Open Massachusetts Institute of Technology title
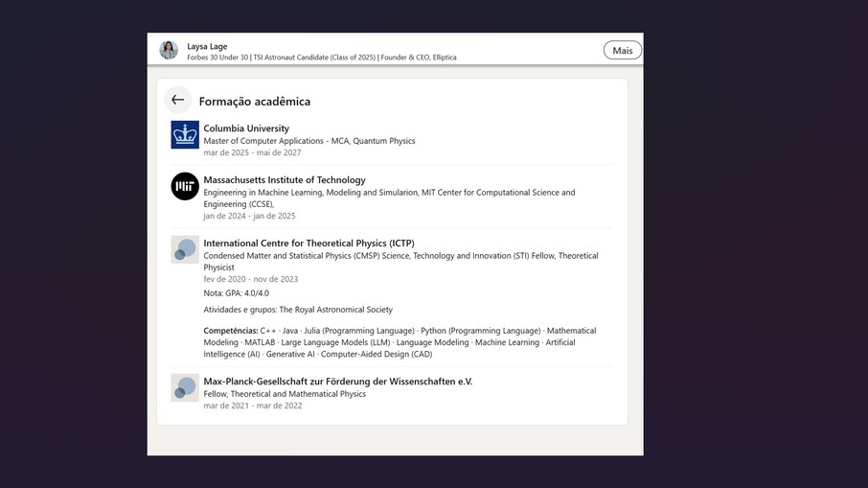 tap(285, 180)
